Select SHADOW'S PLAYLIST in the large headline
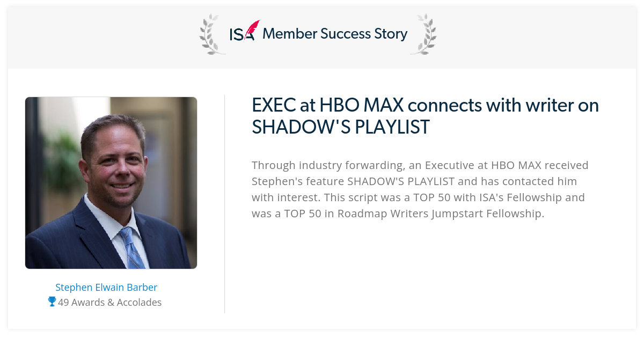The height and width of the screenshot is (338, 644). click(x=341, y=127)
